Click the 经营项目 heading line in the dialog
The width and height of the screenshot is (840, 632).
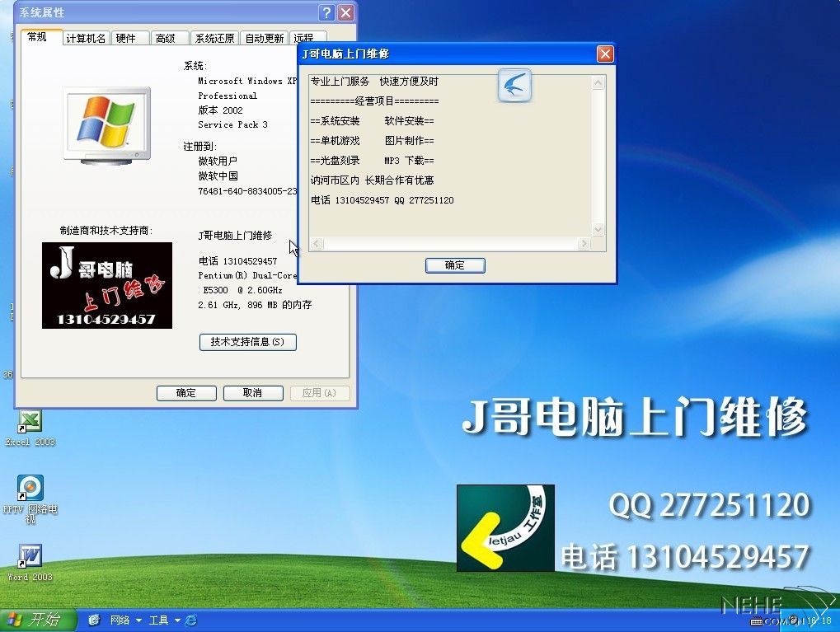click(374, 101)
